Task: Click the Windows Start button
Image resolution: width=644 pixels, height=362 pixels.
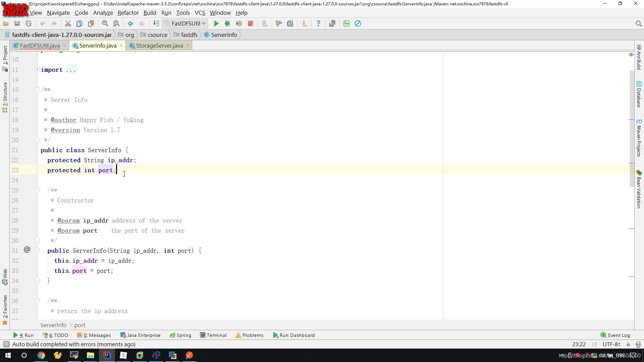Action: pyautogui.click(x=8, y=355)
